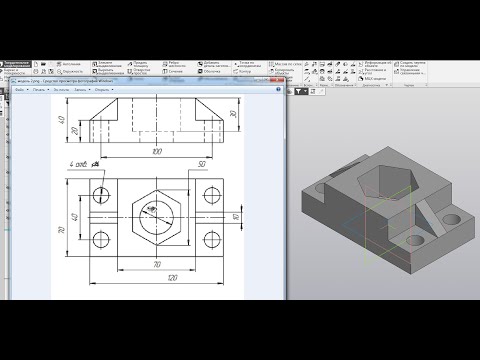Close the photo viewer window
This screenshot has width=480, height=360.
tap(278, 80)
